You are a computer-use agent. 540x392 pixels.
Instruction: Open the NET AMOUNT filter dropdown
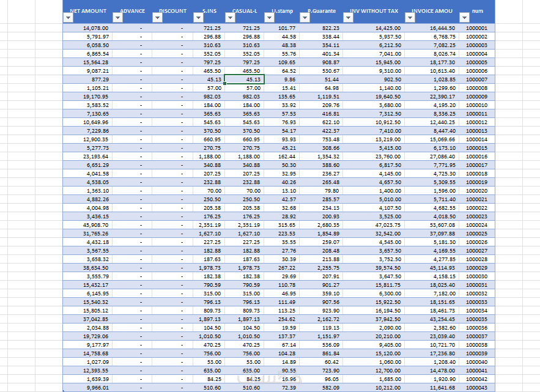pos(68,18)
